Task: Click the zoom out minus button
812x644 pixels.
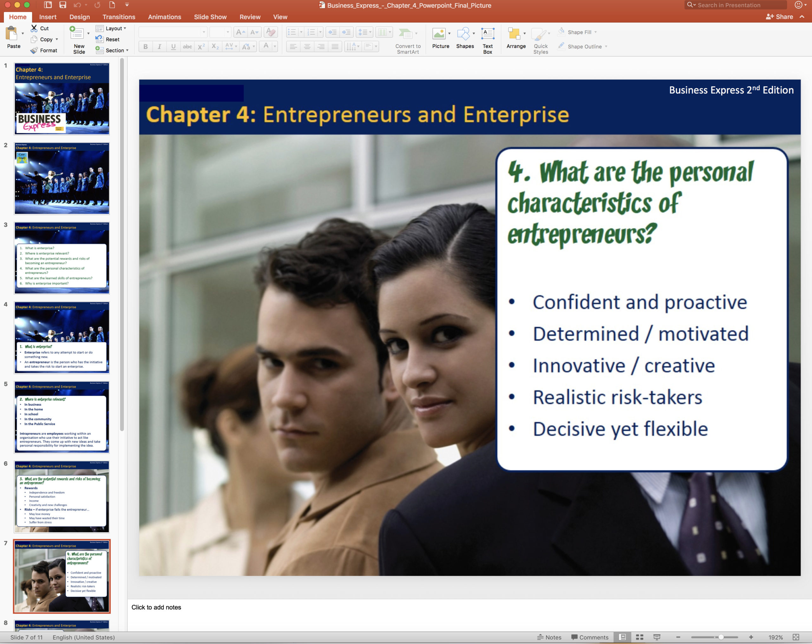Action: point(678,637)
